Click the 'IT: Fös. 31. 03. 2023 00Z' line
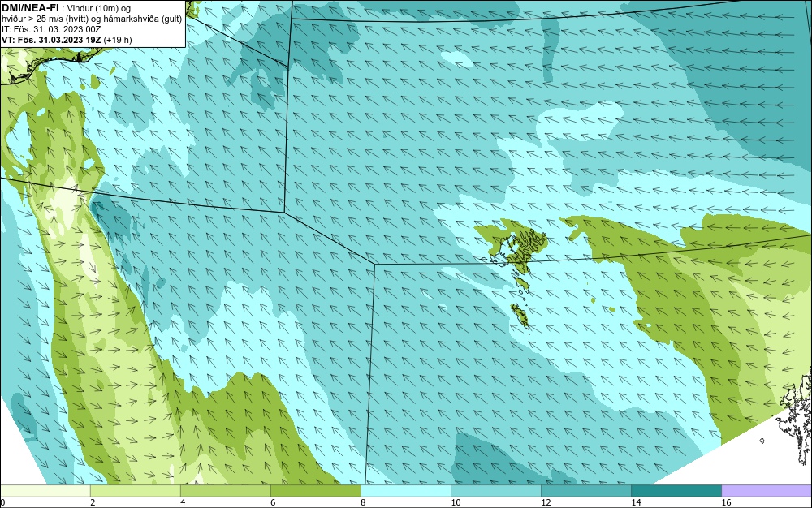The image size is (812, 508). (x=51, y=29)
